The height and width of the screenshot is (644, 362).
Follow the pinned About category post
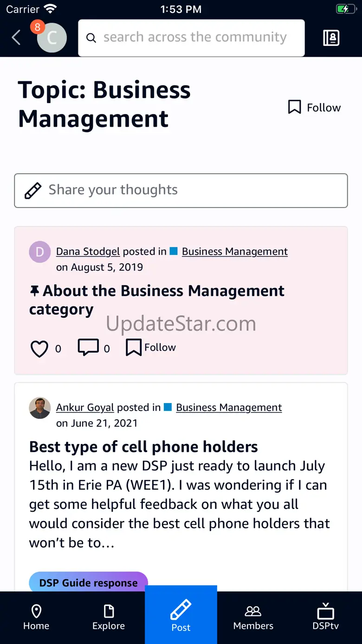pyautogui.click(x=151, y=347)
